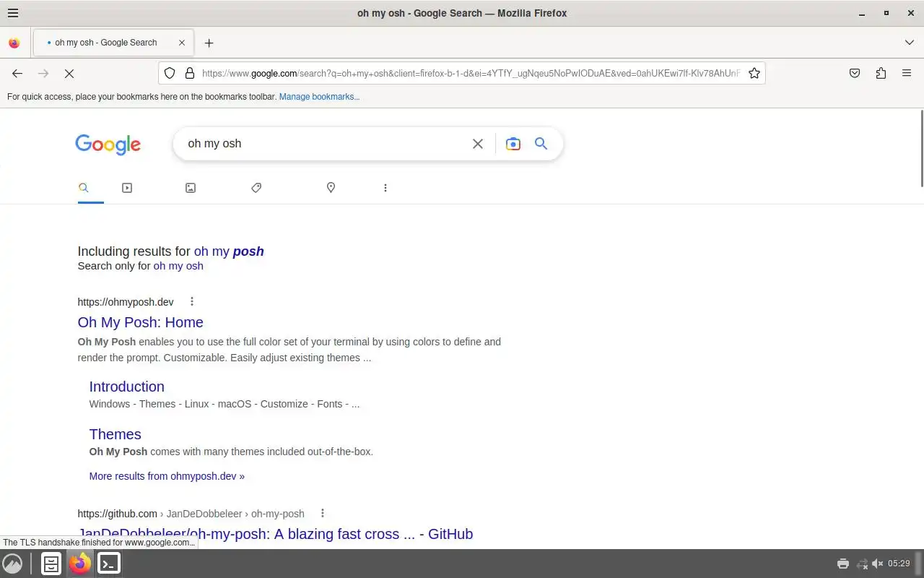The width and height of the screenshot is (924, 578).
Task: Toggle the muted volume tray icon
Action: 878,564
